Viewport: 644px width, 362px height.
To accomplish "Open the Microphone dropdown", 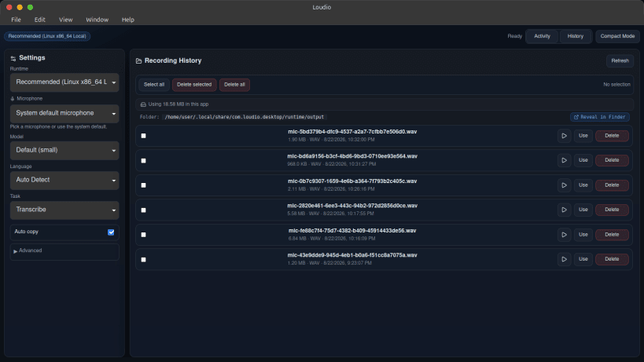I will pos(64,113).
